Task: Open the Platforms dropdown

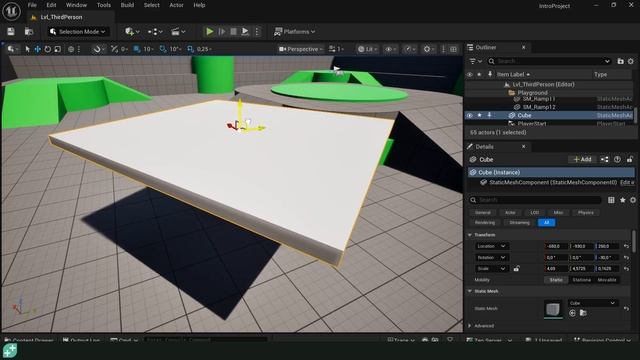Action: pyautogui.click(x=294, y=31)
